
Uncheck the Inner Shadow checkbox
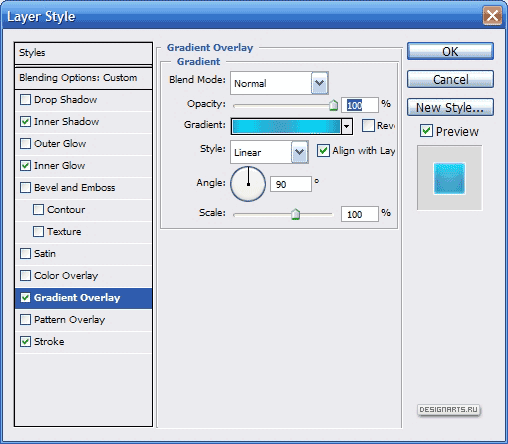click(25, 122)
